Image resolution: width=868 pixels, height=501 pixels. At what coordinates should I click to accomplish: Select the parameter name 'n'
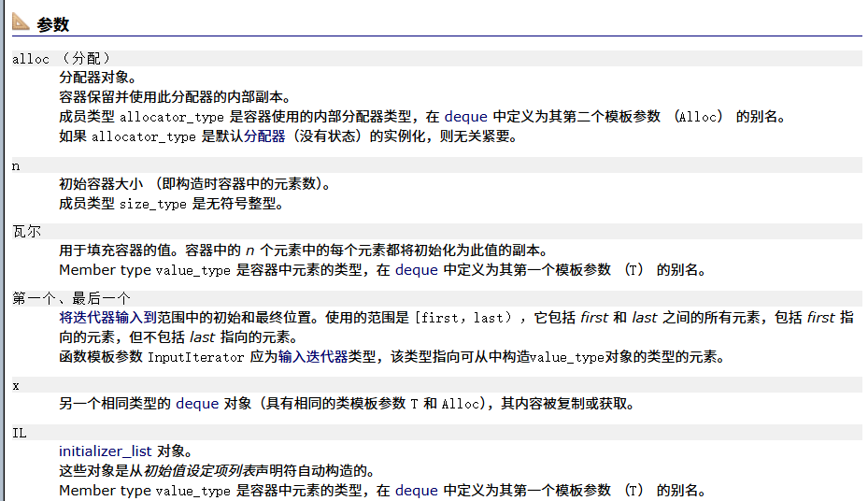pos(16,166)
